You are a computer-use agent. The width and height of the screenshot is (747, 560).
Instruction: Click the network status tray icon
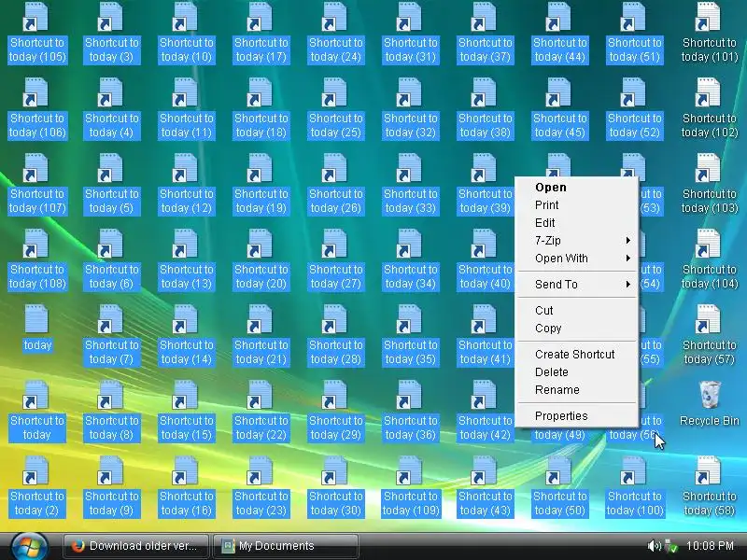(x=670, y=546)
